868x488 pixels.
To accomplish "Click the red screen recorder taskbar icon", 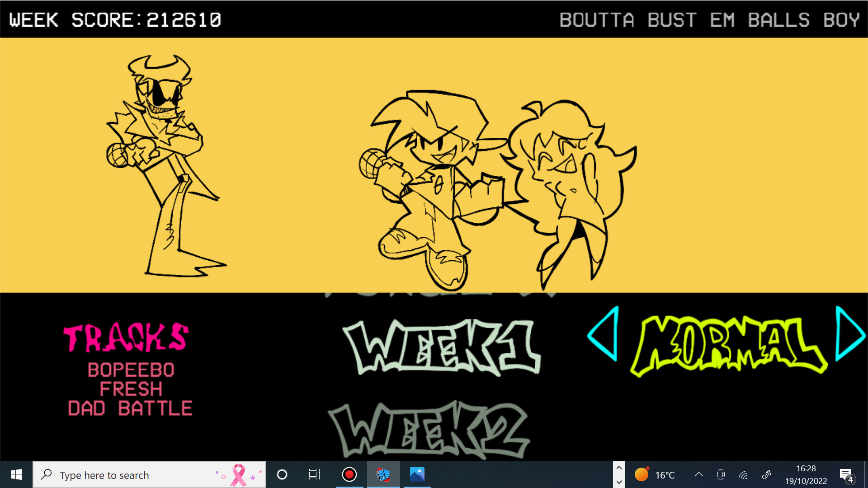I will pos(349,474).
